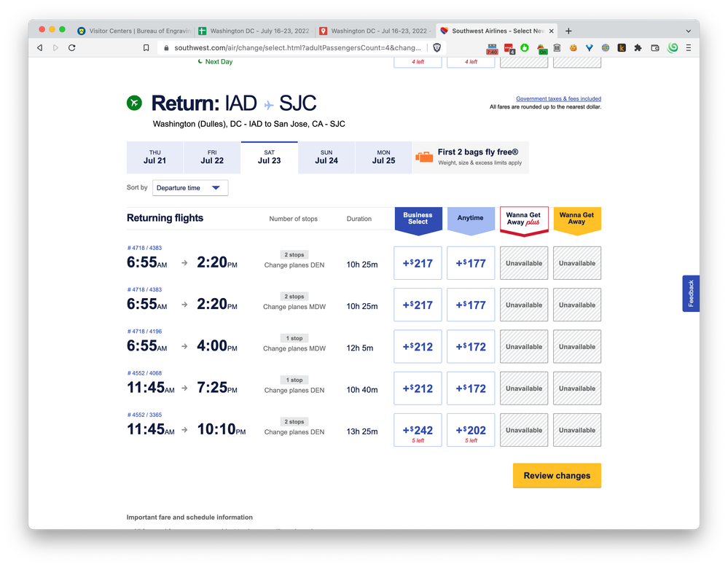Click the Anytime fare column header
728x567 pixels.
pos(471,219)
